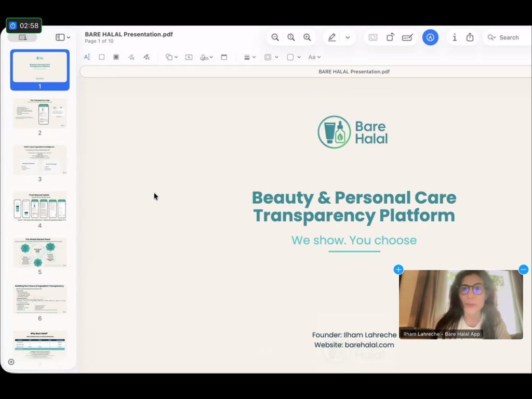This screenshot has width=532, height=399.
Task: Shrink video overlay with minus button
Action: click(524, 270)
